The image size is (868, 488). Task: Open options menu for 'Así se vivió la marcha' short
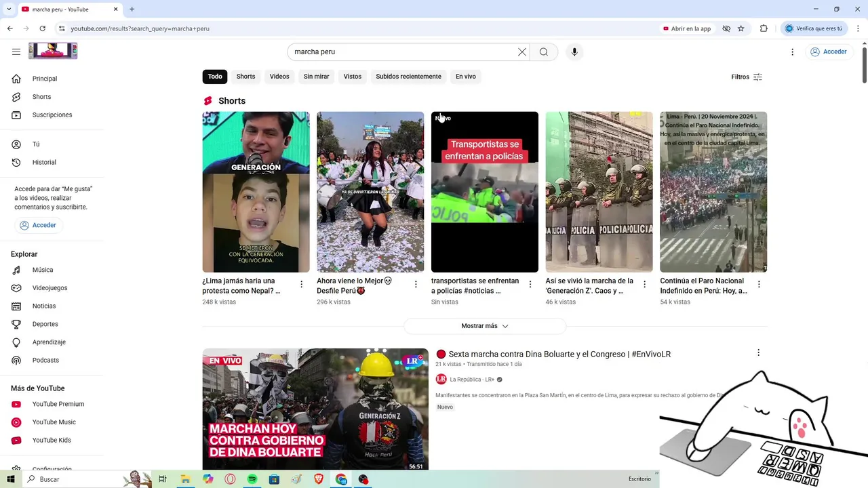645,285
